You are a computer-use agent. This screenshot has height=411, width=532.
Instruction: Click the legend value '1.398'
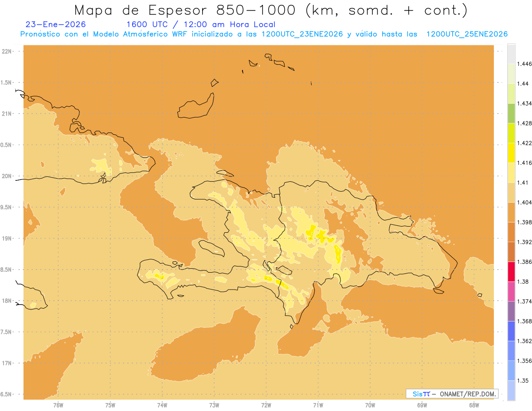click(525, 222)
